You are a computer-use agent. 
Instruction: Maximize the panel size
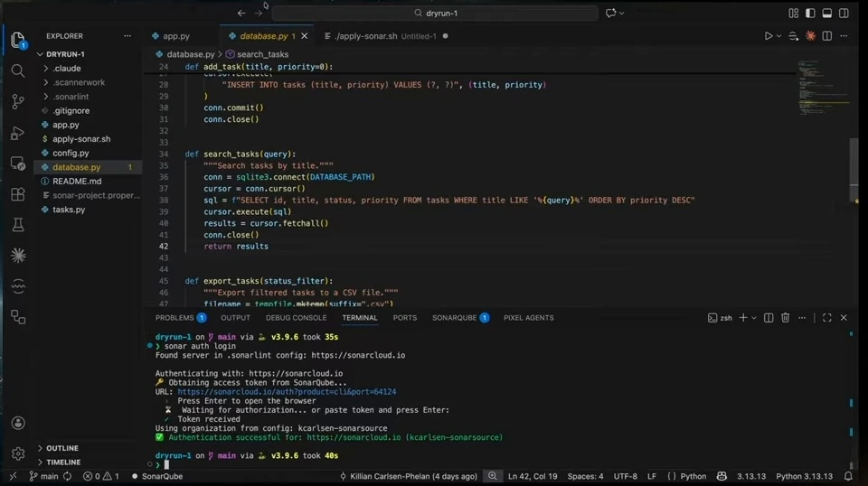[x=826, y=318]
